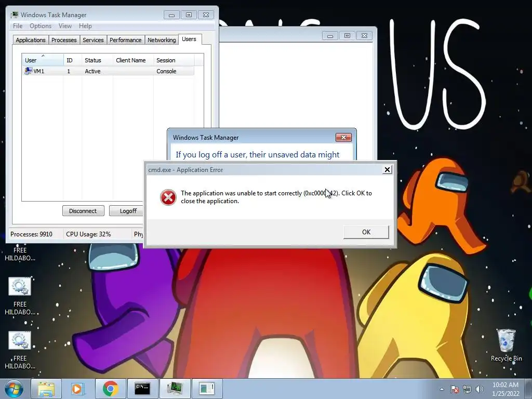Maximize the Windows Task Manager window
The width and height of the screenshot is (532, 399).
click(x=189, y=15)
